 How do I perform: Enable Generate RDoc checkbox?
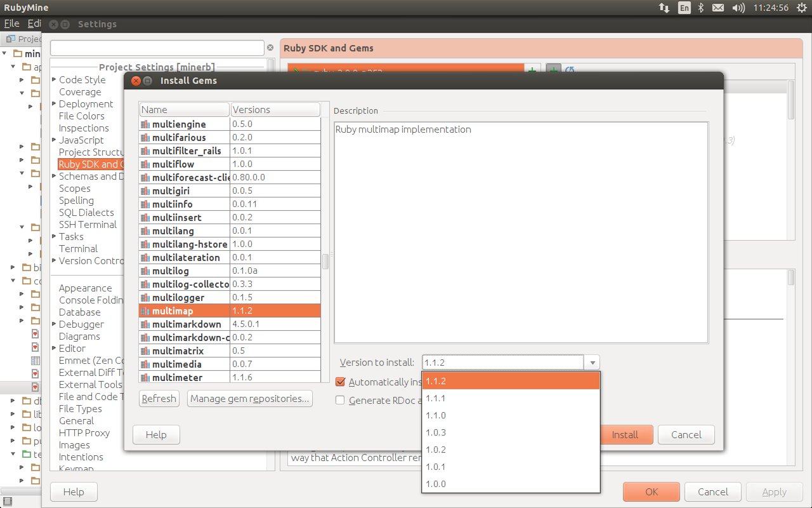[340, 400]
